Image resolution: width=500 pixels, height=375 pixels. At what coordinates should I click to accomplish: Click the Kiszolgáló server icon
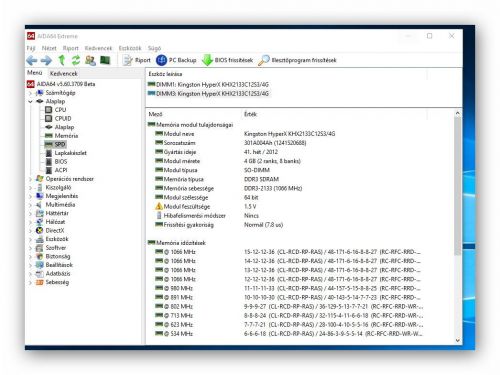40,187
